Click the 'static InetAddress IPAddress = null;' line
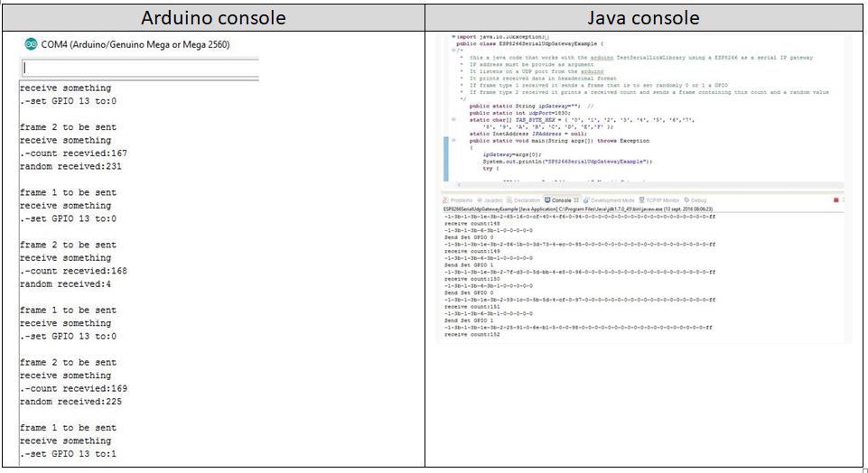The height and width of the screenshot is (473, 868). pyautogui.click(x=528, y=134)
